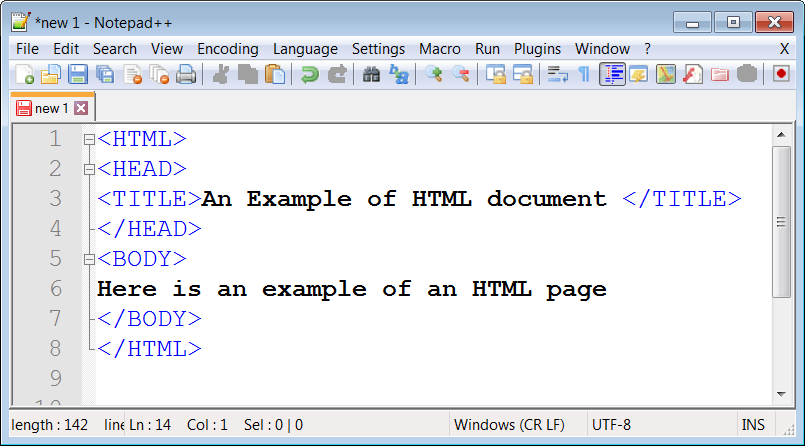Click the </BODY> tag on line 7
805x446 pixels.
tap(149, 319)
